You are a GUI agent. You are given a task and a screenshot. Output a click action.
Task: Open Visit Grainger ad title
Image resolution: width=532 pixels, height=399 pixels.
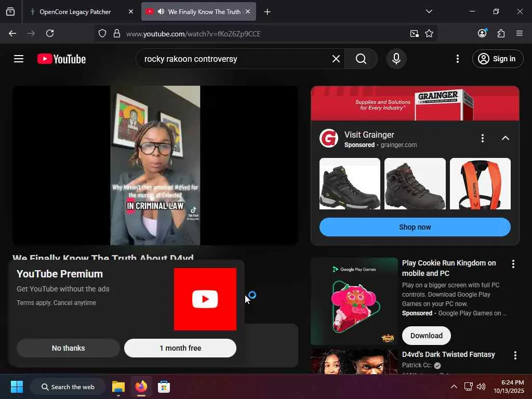click(x=369, y=135)
